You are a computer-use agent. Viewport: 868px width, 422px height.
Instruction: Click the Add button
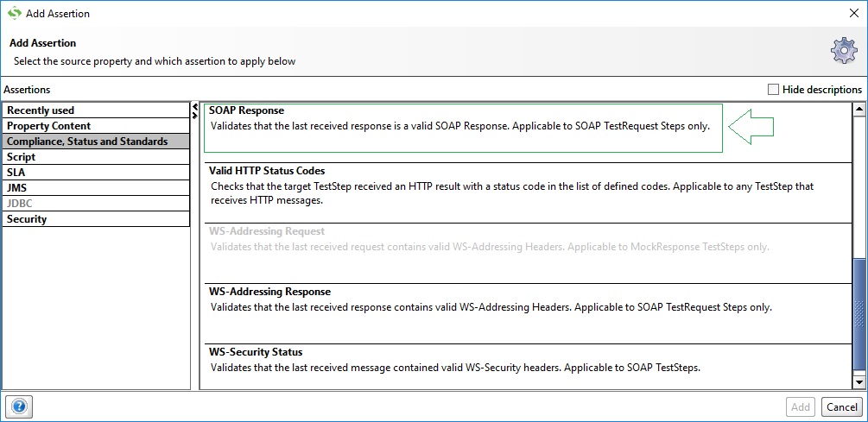[801, 407]
